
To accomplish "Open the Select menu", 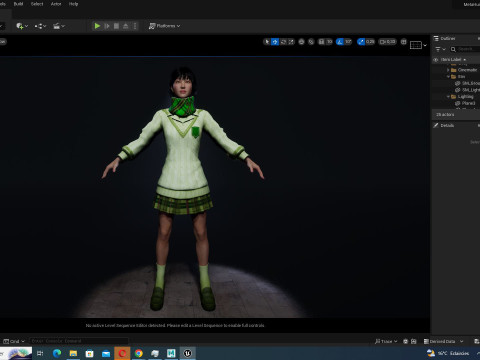I will click(37, 4).
